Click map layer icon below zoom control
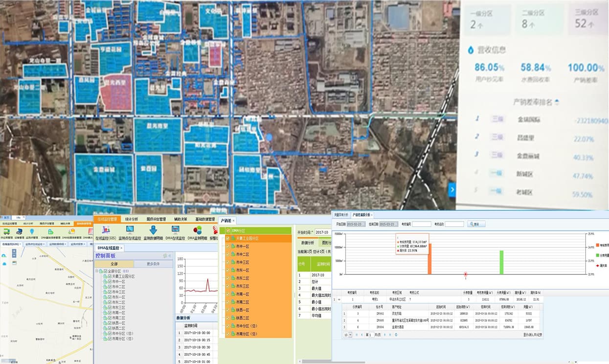609x364 pixels. (14, 264)
